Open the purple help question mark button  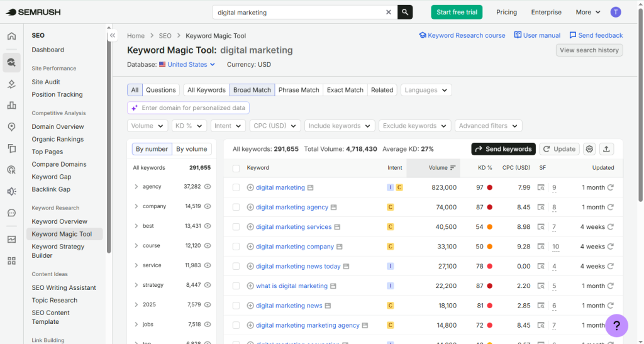(616, 326)
